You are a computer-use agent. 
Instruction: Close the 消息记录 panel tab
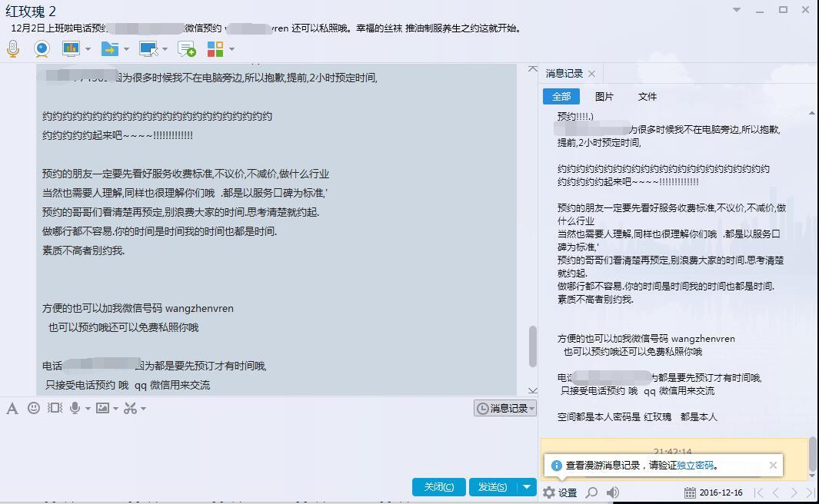click(x=592, y=74)
